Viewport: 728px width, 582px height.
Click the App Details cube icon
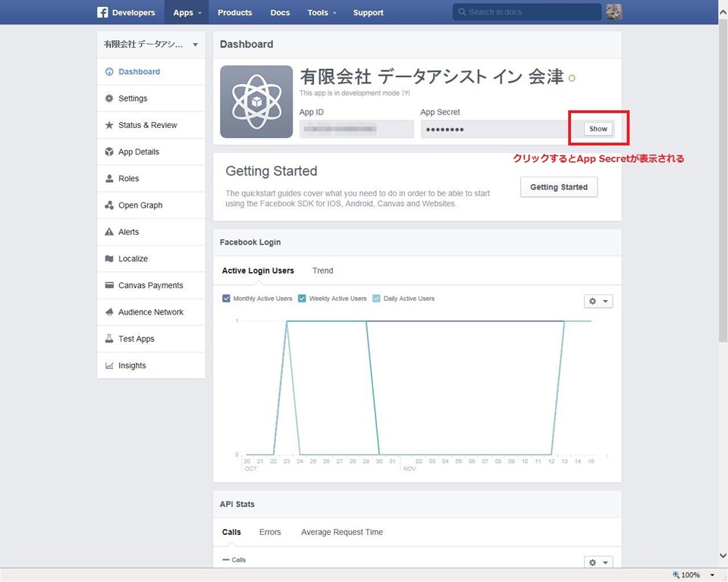(109, 152)
